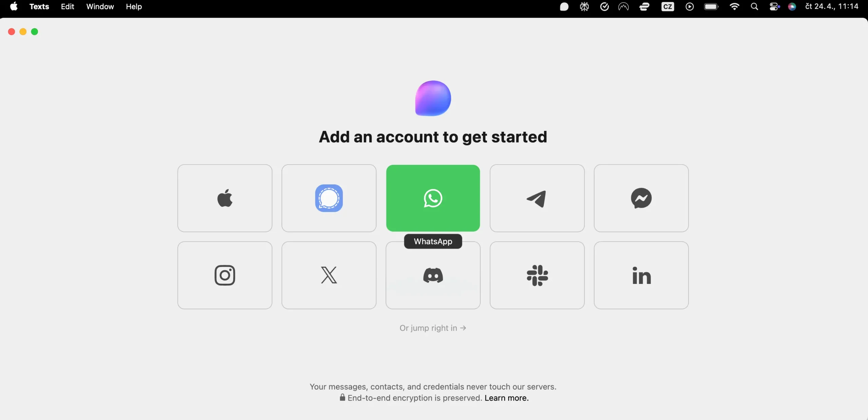
Task: Click the Wi-Fi status icon
Action: tap(734, 6)
